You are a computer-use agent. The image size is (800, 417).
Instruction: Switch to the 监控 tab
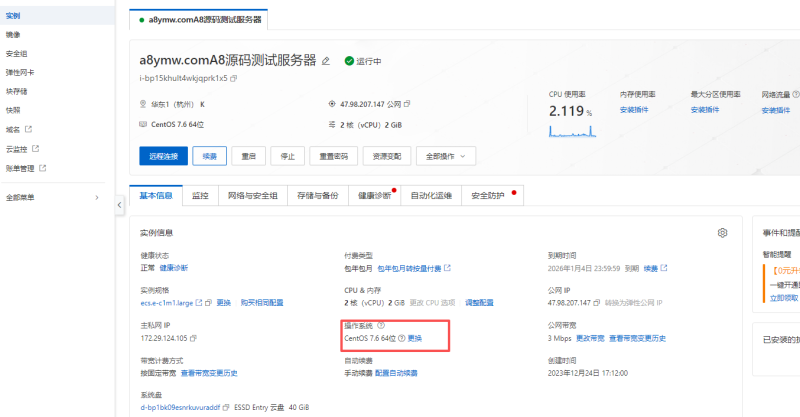(201, 195)
